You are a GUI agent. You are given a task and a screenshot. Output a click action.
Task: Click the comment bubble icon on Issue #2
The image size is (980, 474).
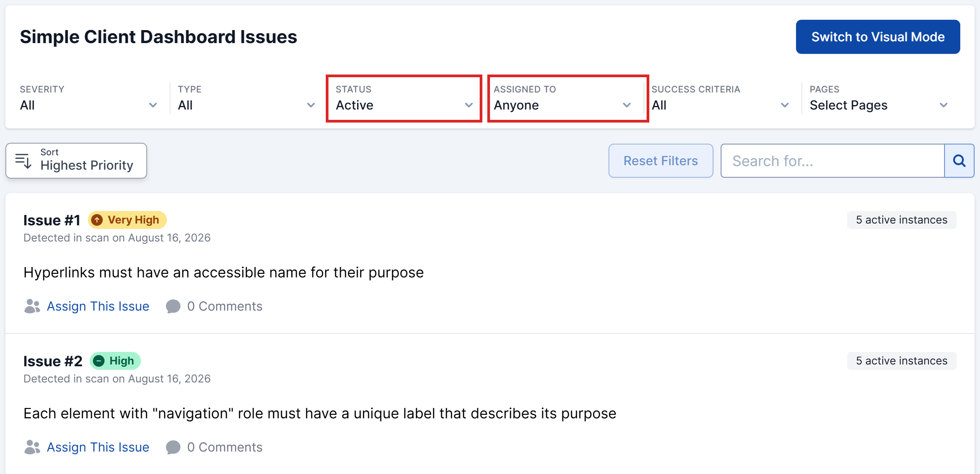[x=173, y=448]
